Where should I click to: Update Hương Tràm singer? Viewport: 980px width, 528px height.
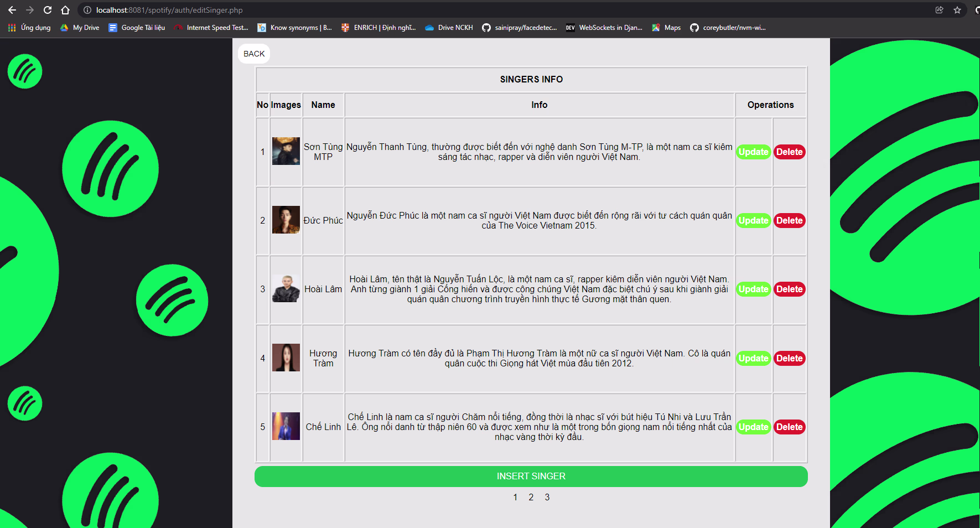click(754, 358)
